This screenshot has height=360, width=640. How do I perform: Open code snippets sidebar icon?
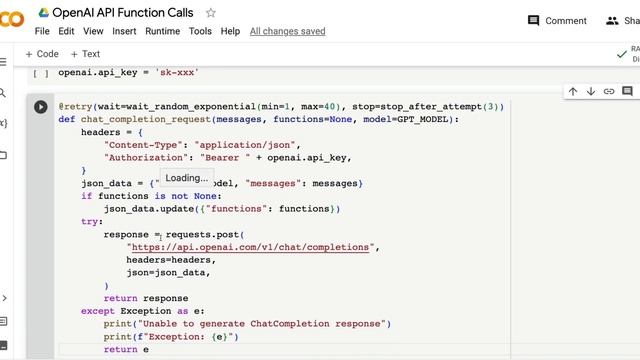(x=4, y=298)
